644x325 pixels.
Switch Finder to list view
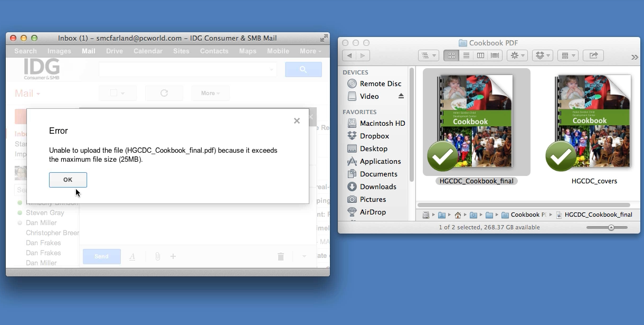click(466, 55)
